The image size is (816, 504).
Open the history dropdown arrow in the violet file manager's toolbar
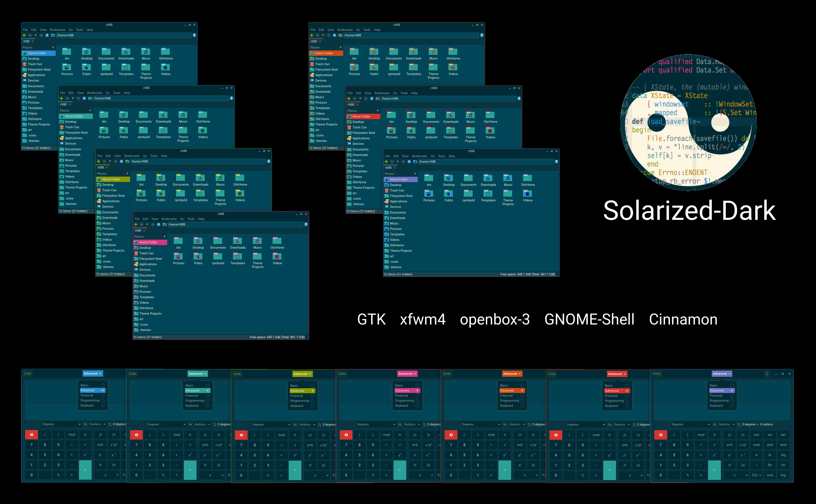click(x=398, y=162)
